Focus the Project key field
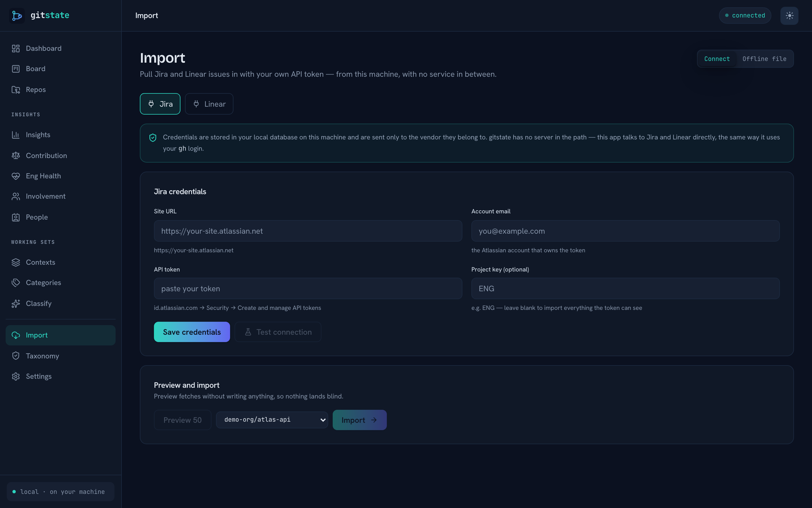This screenshot has width=812, height=508. pos(625,288)
